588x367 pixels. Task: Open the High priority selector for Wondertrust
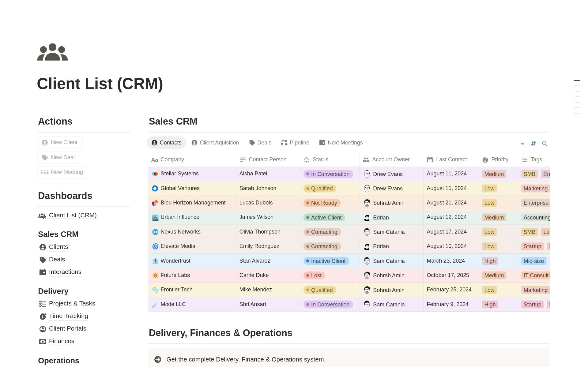pos(490,261)
